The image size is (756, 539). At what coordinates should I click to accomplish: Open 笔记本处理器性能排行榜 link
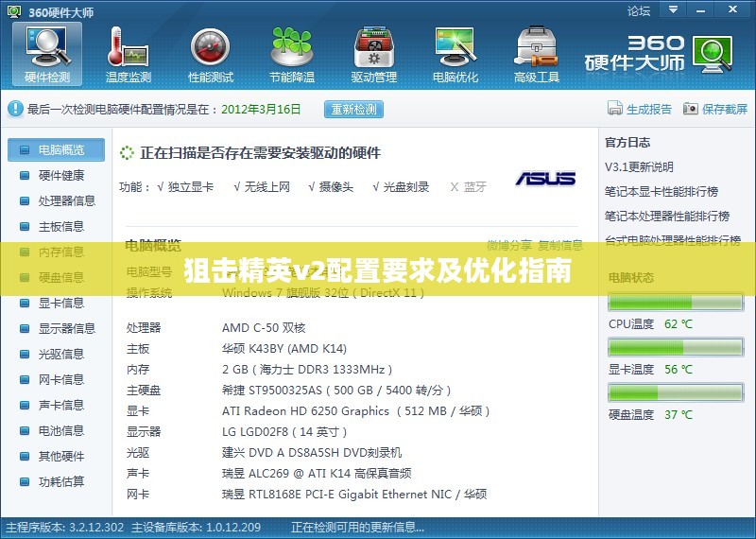667,217
